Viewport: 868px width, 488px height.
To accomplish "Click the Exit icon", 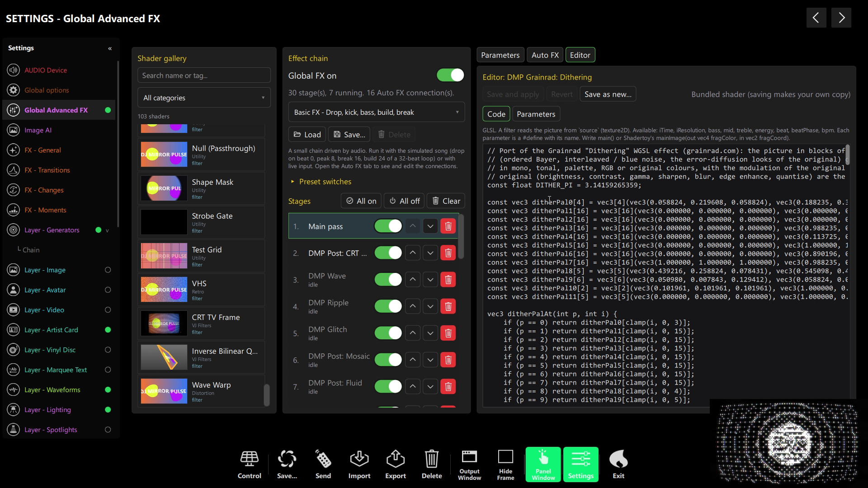I will pos(618,464).
